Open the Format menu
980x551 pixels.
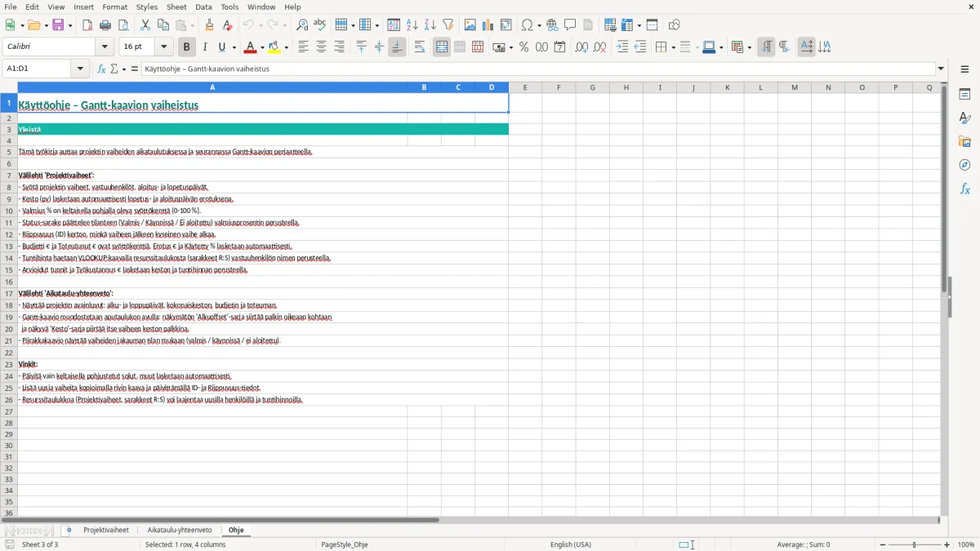114,7
